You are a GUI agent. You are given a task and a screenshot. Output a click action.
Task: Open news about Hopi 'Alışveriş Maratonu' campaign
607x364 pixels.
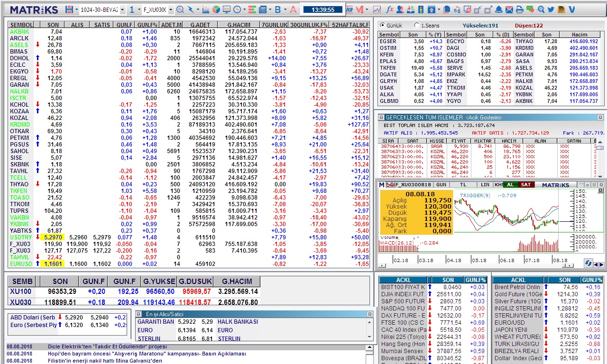coord(147,354)
